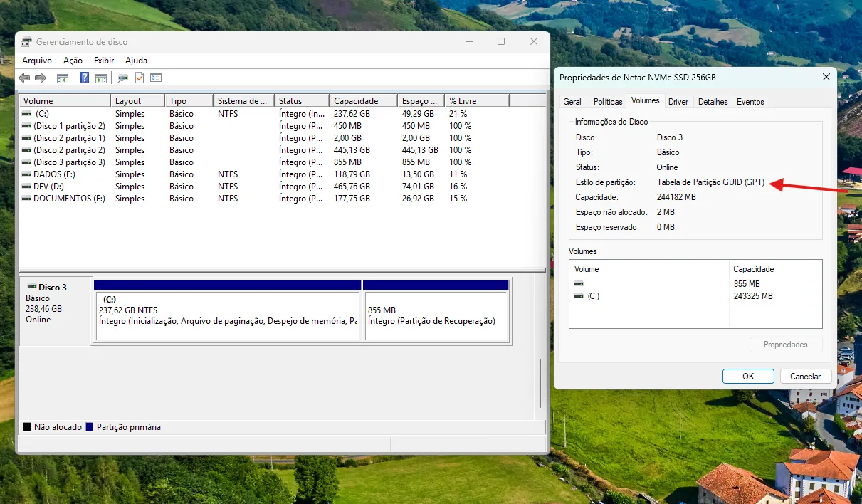Close the Propriedades de Netac NVMe SSD dialog
Image resolution: width=862 pixels, height=504 pixels.
pyautogui.click(x=826, y=77)
